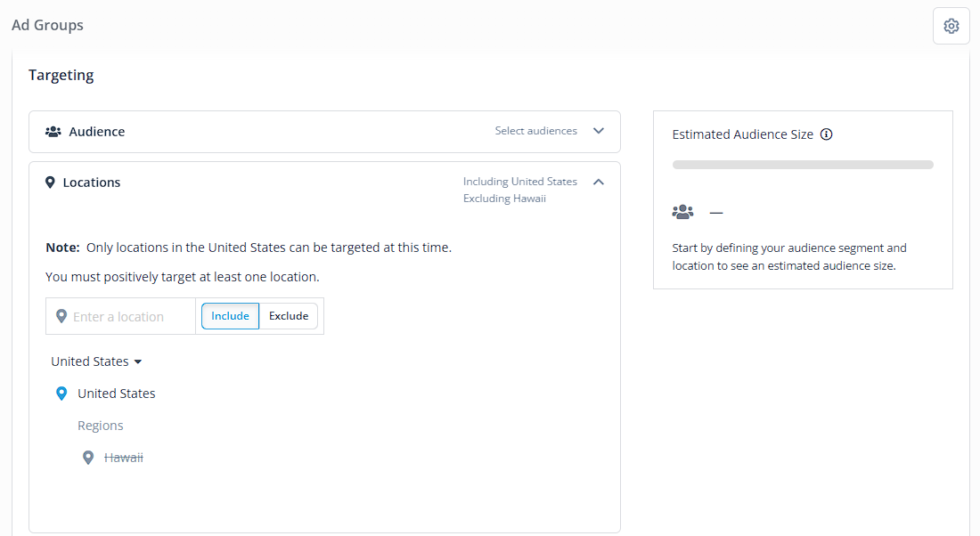The image size is (980, 536).
Task: Collapse the Locations section chevron
Action: 598,182
